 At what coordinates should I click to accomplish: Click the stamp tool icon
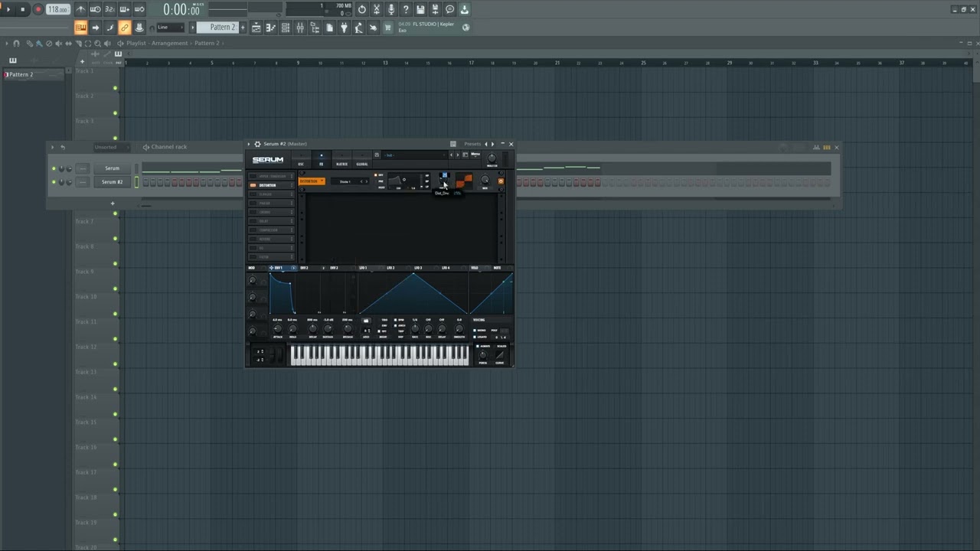coord(139,28)
